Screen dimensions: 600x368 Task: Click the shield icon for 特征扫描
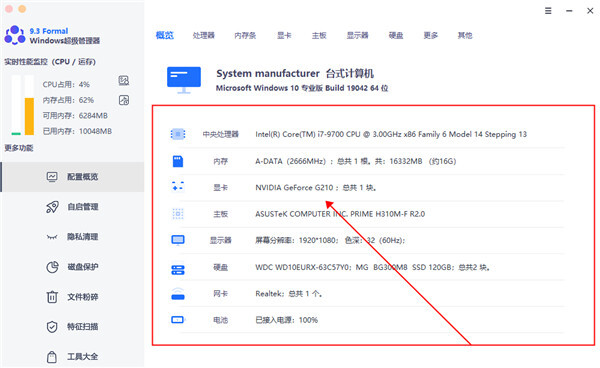(52, 327)
